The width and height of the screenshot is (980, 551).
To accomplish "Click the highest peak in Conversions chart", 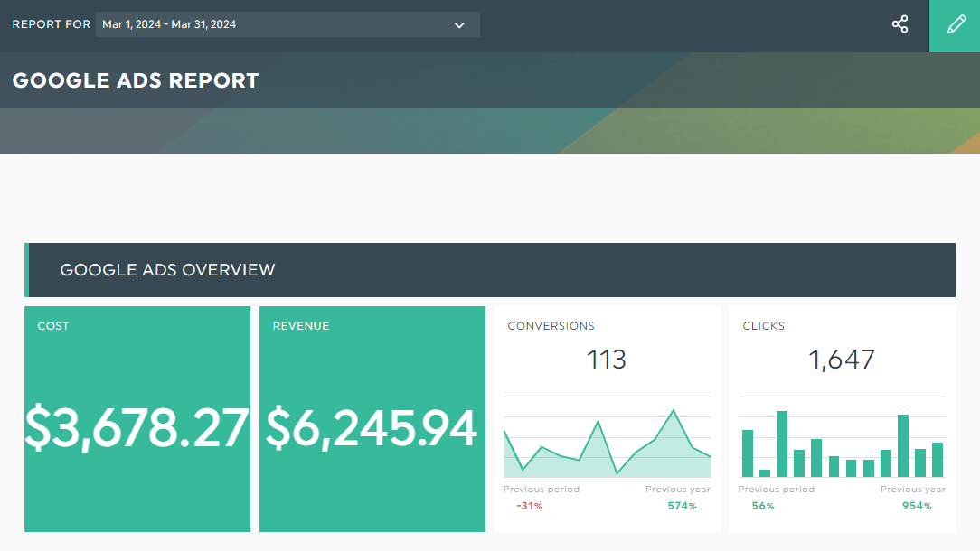I will 674,410.
